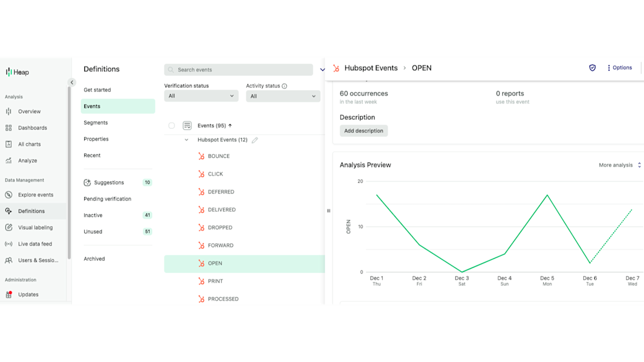Viewport: 644px width, 362px height.
Task: Select the OPEN event row
Action: (244, 264)
